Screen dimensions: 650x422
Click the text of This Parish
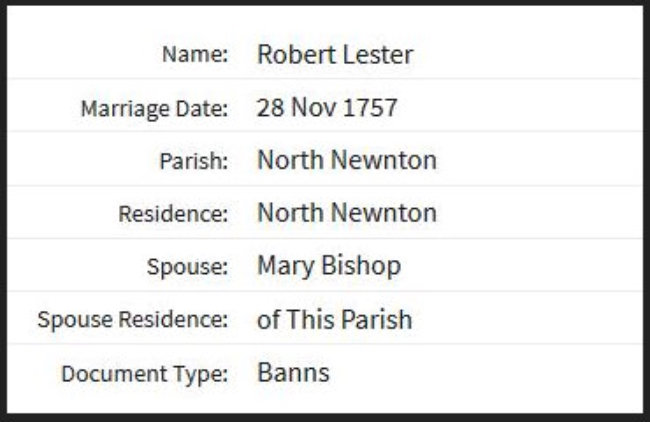tap(335, 319)
